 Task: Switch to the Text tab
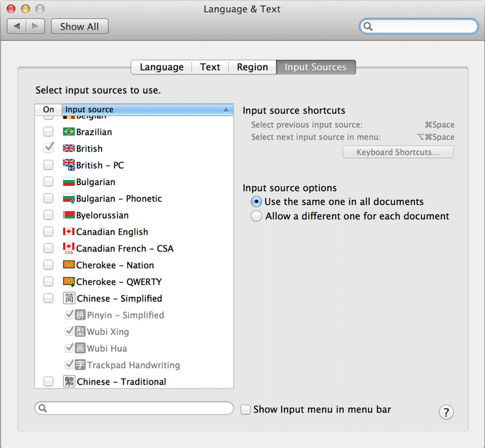(210, 67)
